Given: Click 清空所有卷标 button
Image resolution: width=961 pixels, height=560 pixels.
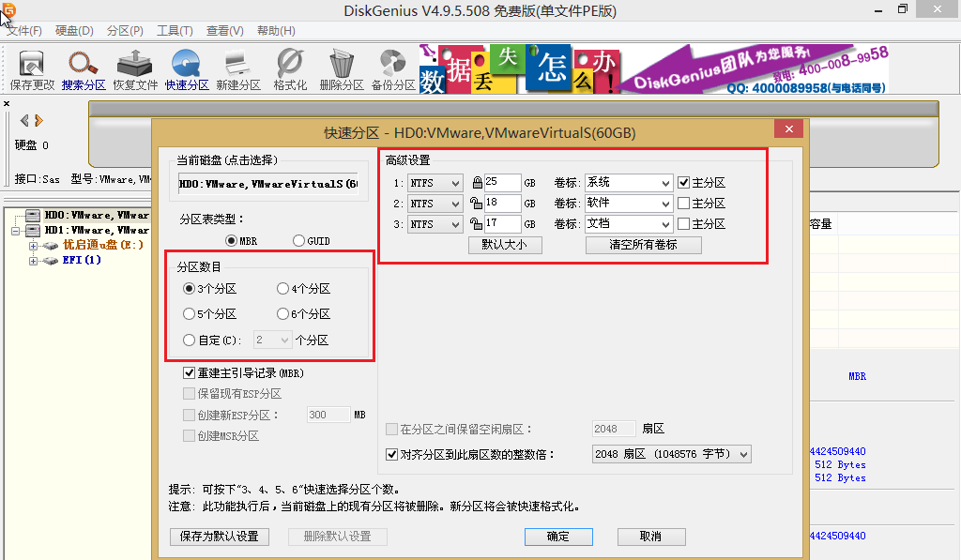Looking at the screenshot, I should coord(644,245).
